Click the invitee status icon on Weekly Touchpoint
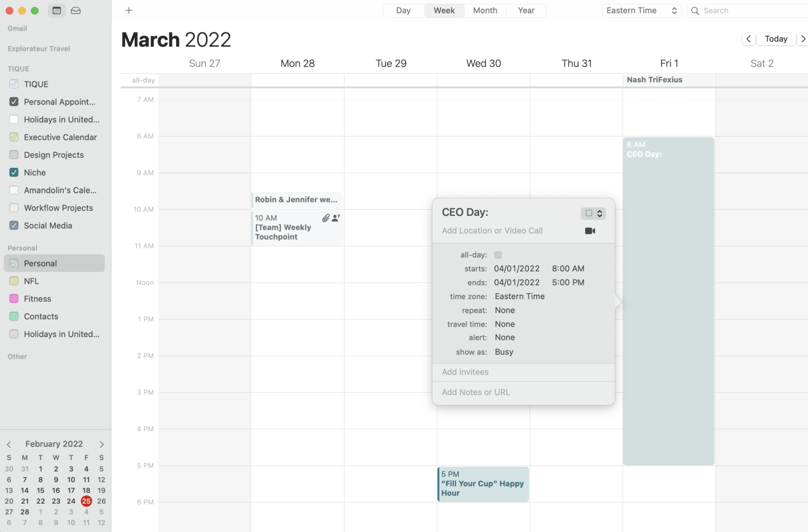The width and height of the screenshot is (808, 532). click(x=335, y=218)
